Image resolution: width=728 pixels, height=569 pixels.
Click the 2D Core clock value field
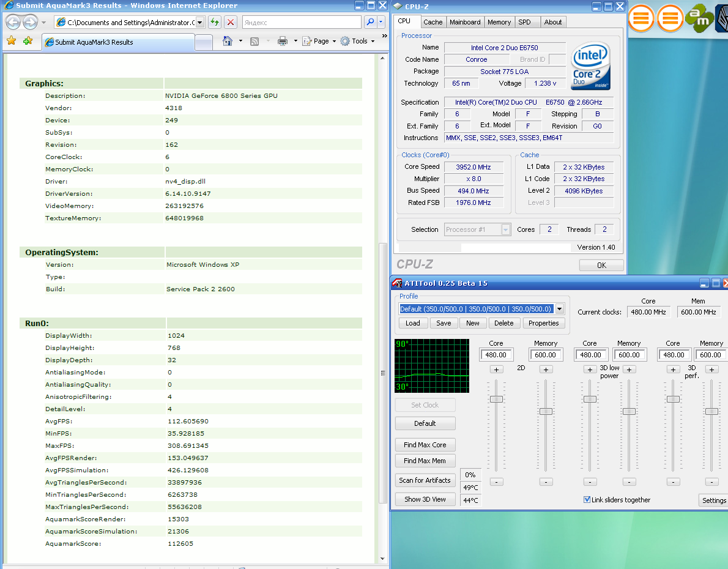496,355
